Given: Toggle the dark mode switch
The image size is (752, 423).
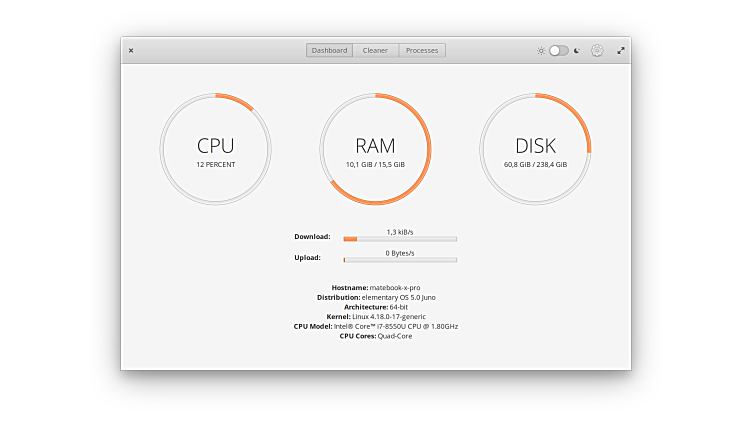Looking at the screenshot, I should [558, 51].
